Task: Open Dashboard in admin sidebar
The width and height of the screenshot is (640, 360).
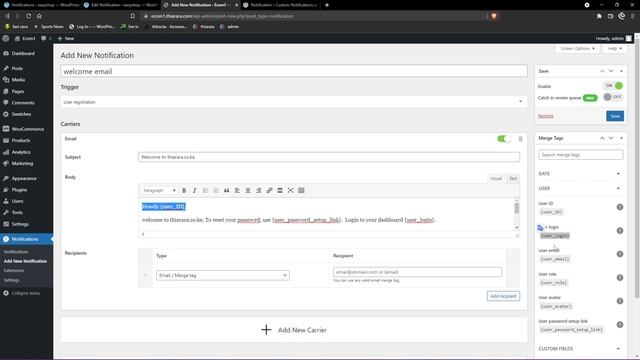Action: [x=23, y=53]
